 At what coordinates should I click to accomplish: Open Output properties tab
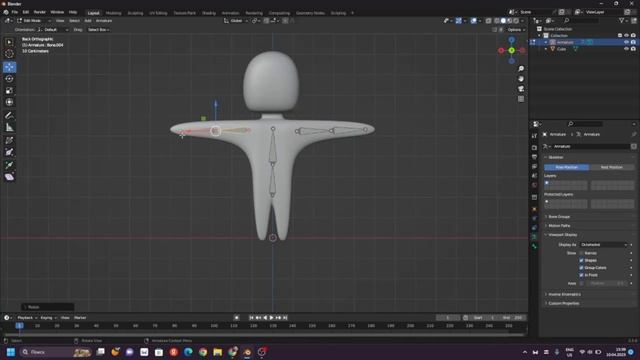click(534, 157)
